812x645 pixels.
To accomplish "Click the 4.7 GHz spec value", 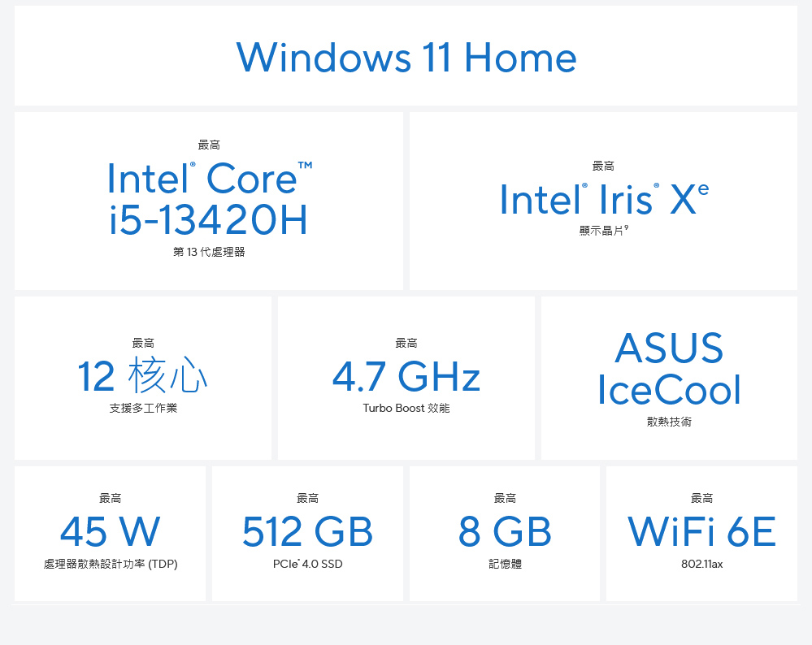I will pos(406,376).
